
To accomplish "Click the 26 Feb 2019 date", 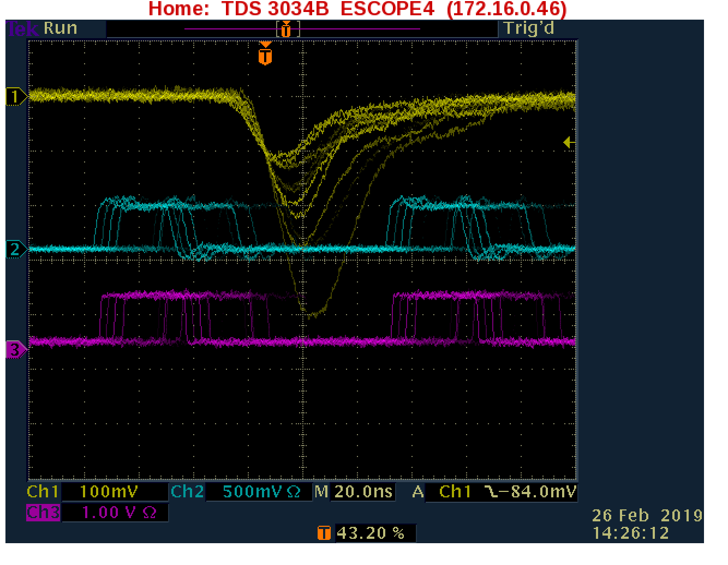I will coord(647,515).
